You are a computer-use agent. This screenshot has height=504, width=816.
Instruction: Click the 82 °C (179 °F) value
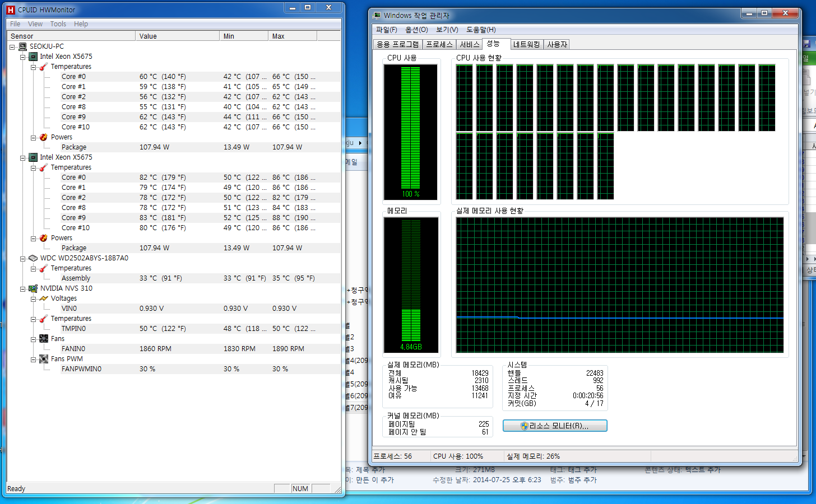coord(163,178)
